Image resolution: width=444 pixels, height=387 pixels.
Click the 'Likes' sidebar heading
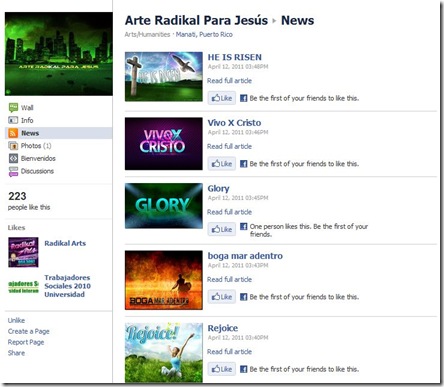coord(16,228)
